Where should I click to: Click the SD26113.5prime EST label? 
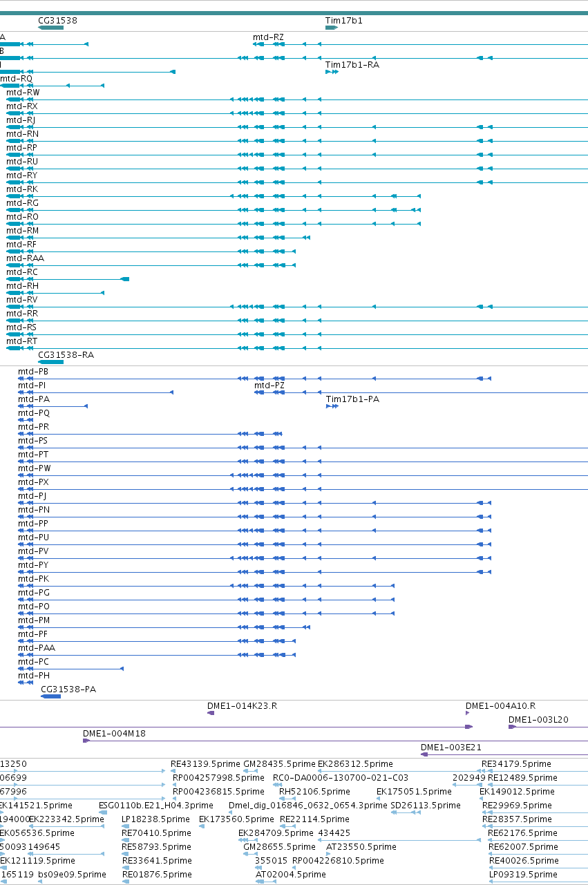click(x=425, y=806)
